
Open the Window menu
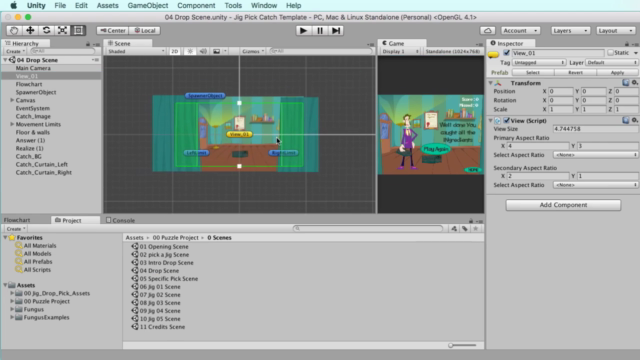tap(264, 5)
